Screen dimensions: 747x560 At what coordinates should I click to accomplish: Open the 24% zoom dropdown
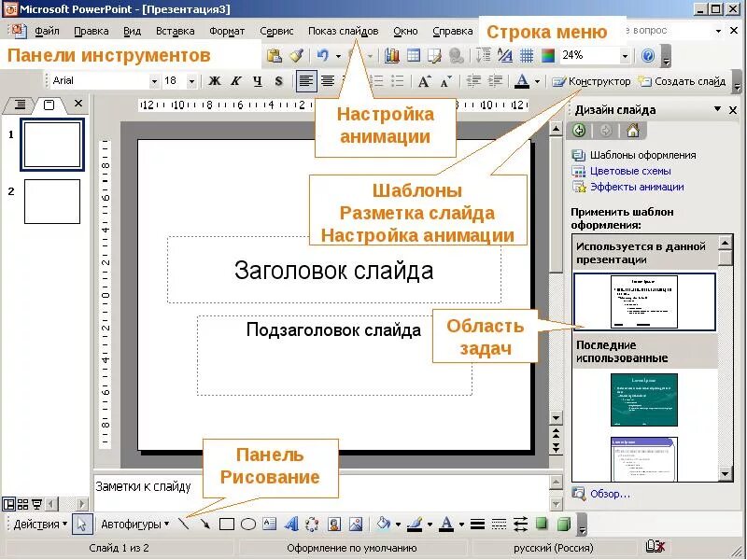(625, 56)
